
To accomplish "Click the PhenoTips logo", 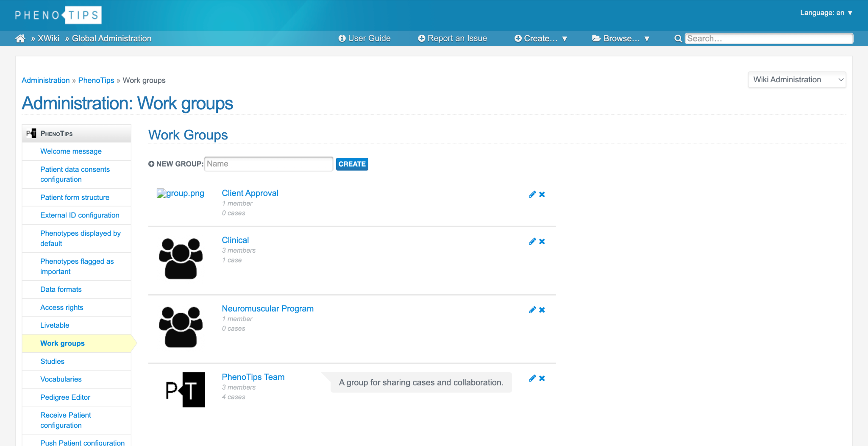I will [x=58, y=15].
